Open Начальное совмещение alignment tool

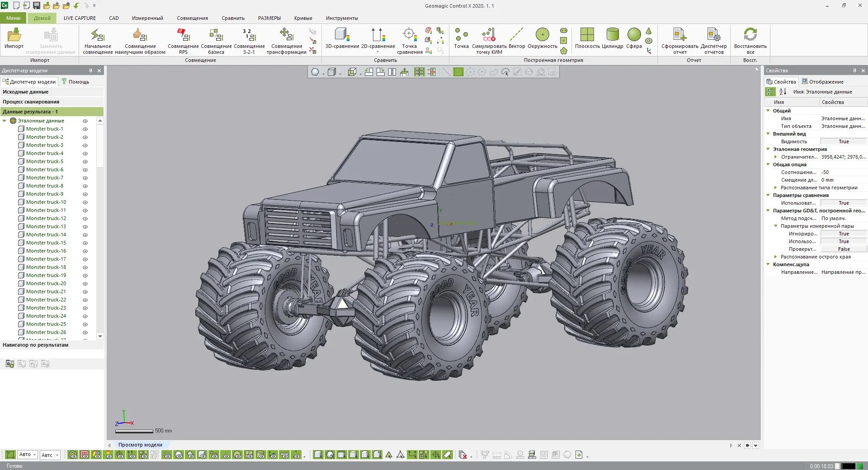coord(98,41)
